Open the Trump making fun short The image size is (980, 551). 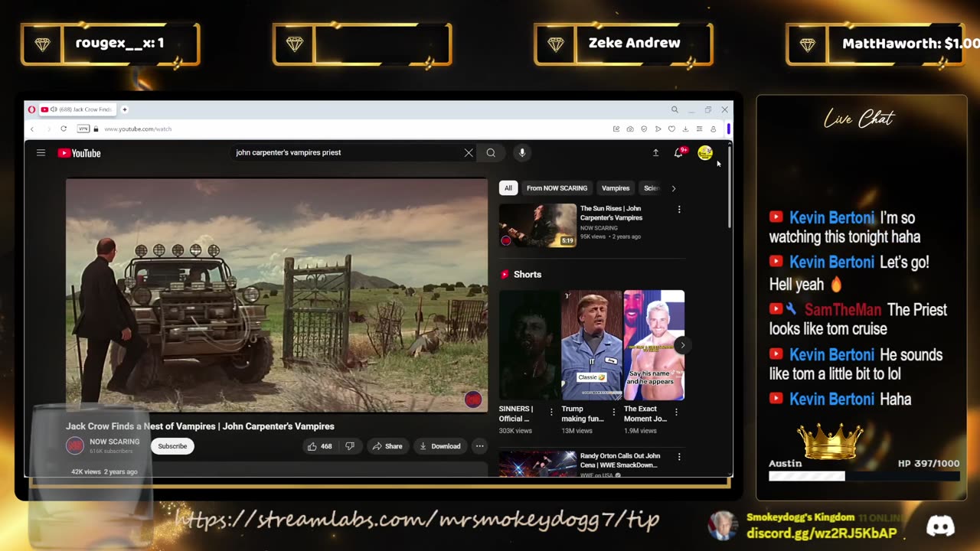[x=592, y=345]
